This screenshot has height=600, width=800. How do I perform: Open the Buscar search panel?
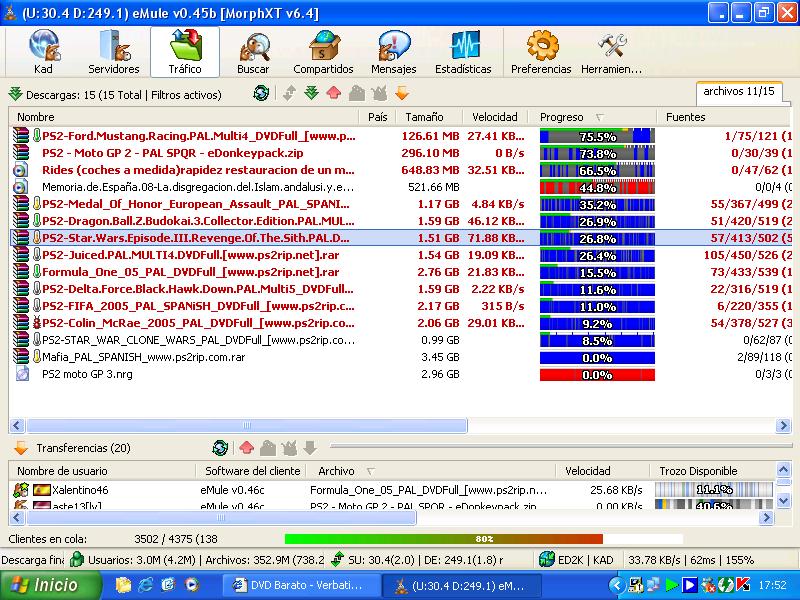point(253,52)
